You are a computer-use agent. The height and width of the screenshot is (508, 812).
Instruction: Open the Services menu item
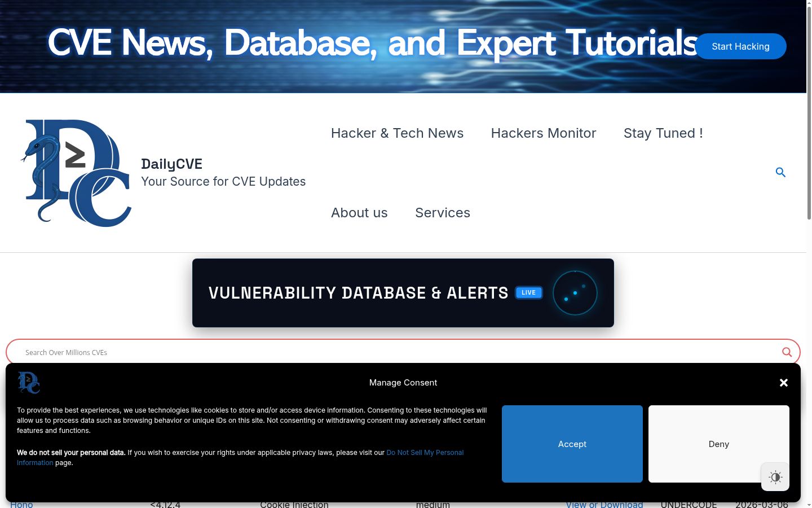[443, 213]
